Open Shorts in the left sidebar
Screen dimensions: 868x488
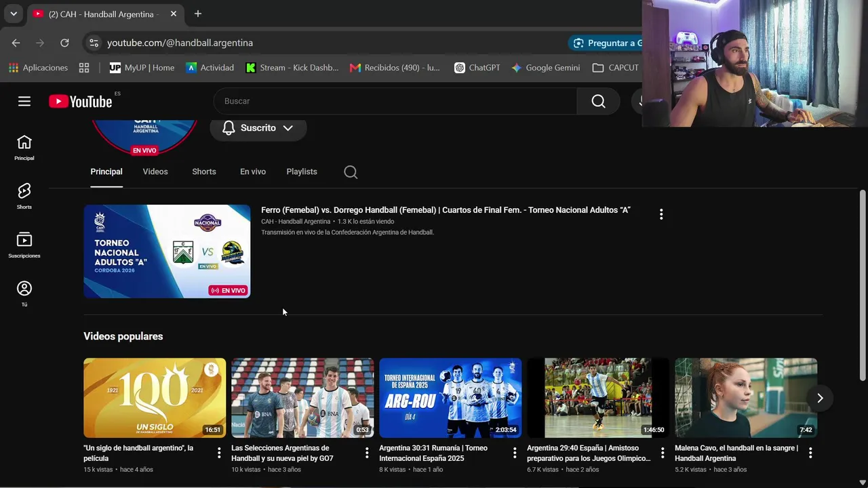[x=24, y=196]
